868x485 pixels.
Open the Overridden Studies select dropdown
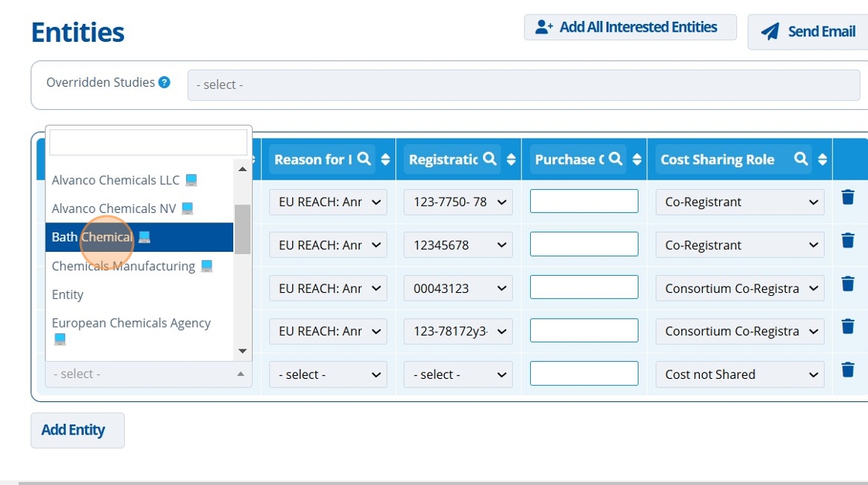tap(527, 84)
